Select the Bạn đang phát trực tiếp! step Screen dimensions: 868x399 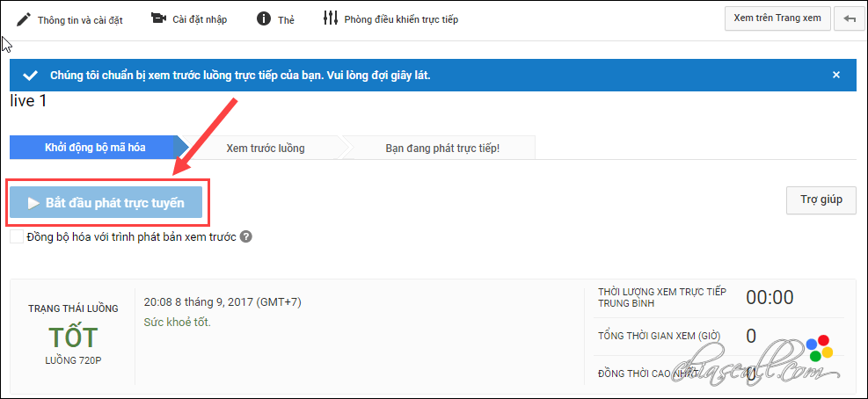[442, 149]
